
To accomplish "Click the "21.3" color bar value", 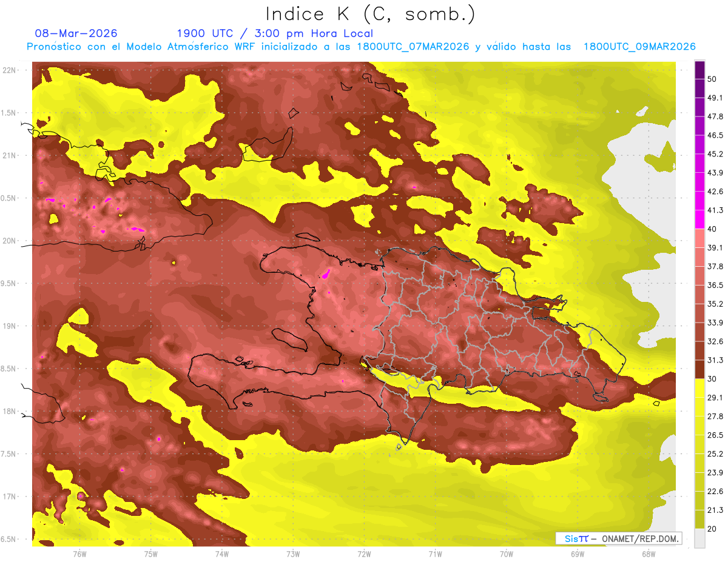I will click(715, 510).
